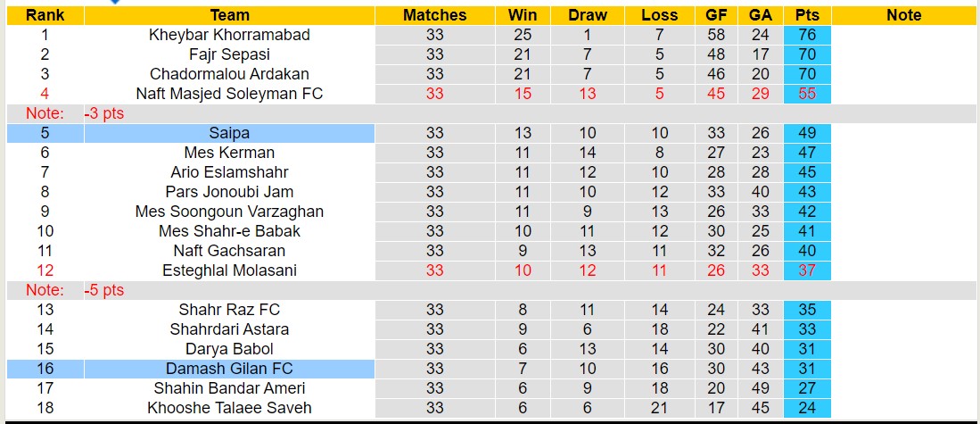980x424 pixels.
Task: Click Naft Masjed Soleyman FC
Action: tap(229, 94)
